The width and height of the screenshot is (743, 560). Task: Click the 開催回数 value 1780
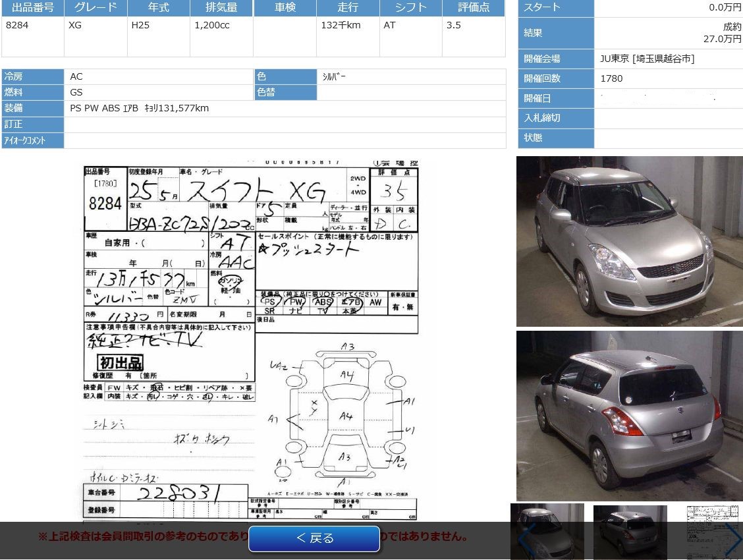[611, 78]
